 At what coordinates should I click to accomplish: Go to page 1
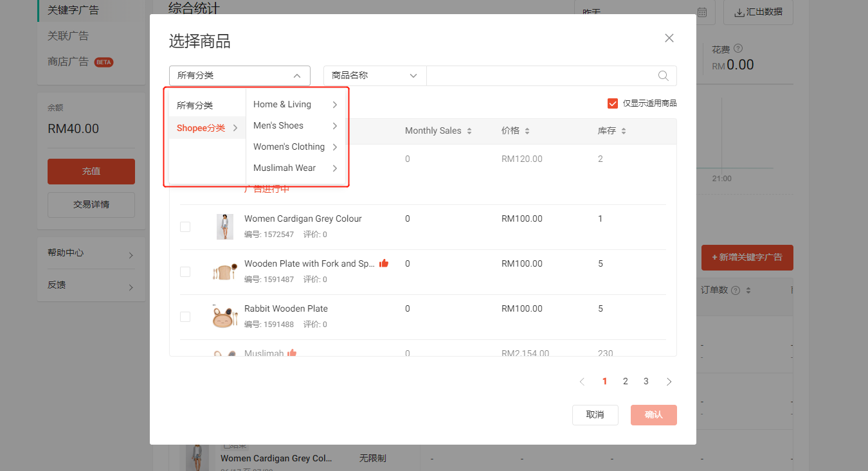click(x=604, y=382)
